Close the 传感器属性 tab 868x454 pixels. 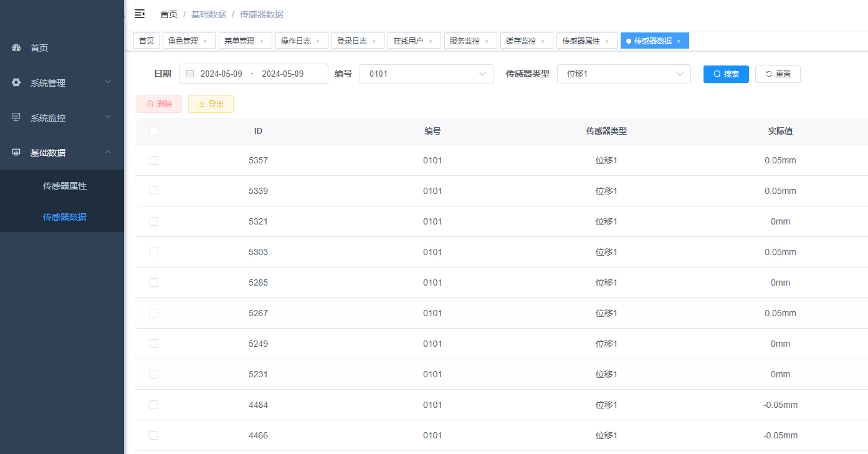[607, 41]
